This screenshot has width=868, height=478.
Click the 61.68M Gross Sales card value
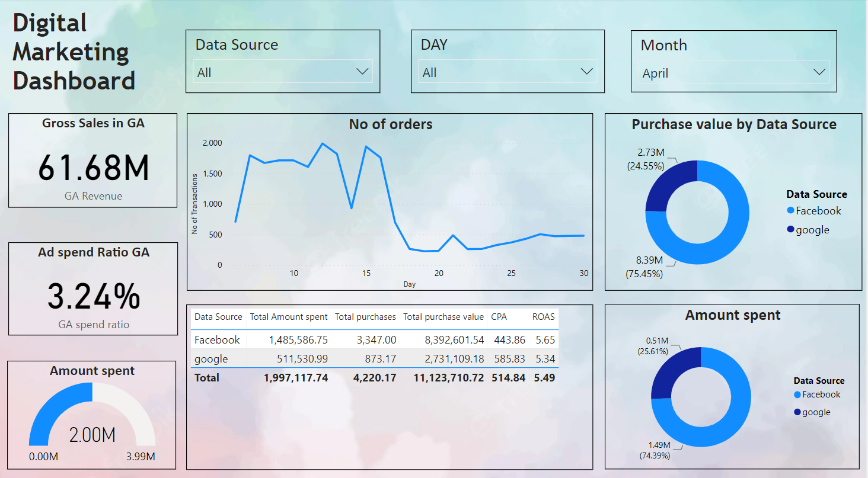[93, 168]
